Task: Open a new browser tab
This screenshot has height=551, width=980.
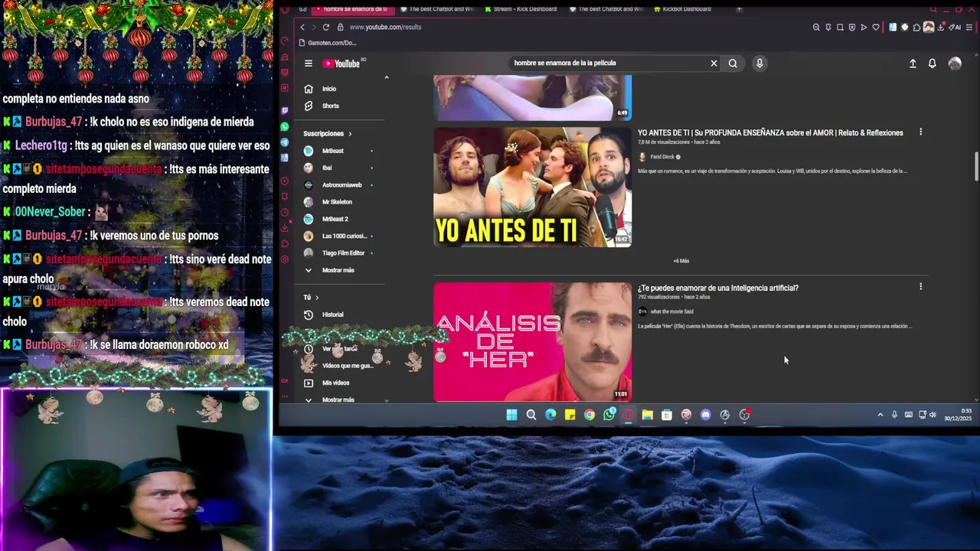Action: click(739, 9)
